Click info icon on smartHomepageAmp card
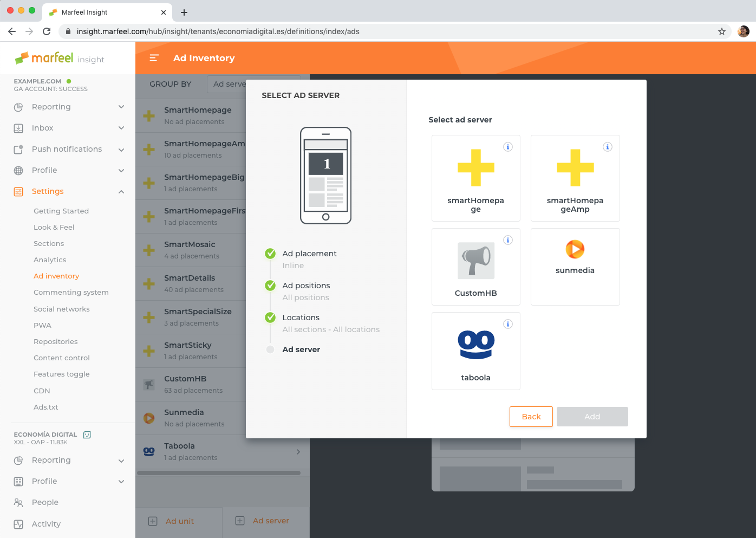756x538 pixels. click(x=608, y=147)
